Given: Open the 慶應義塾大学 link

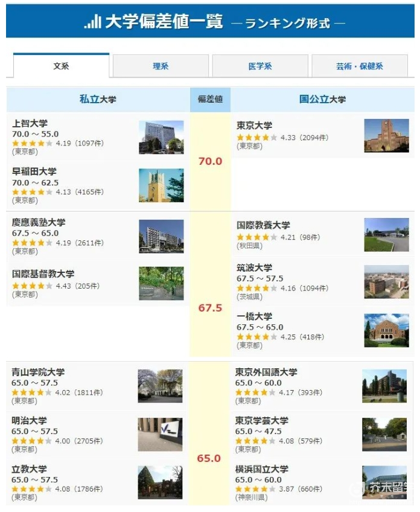Looking at the screenshot, I should click(x=39, y=222).
